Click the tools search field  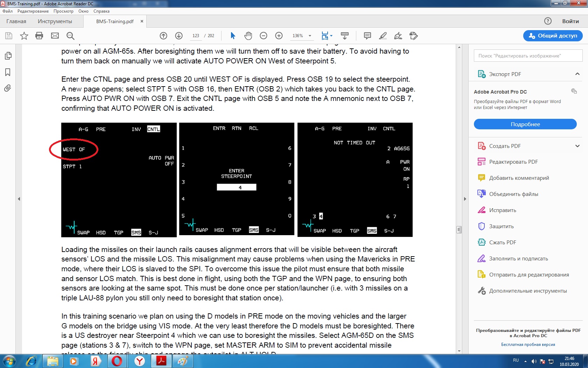coord(528,56)
